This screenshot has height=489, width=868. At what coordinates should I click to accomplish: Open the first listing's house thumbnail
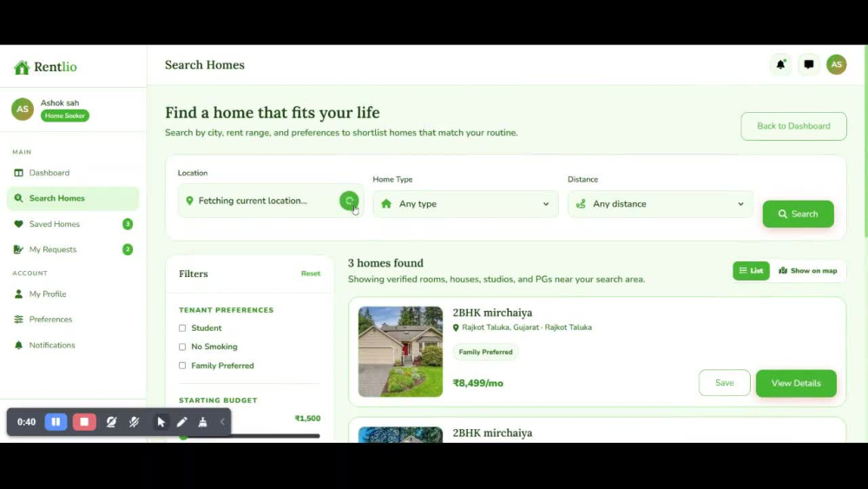point(400,352)
